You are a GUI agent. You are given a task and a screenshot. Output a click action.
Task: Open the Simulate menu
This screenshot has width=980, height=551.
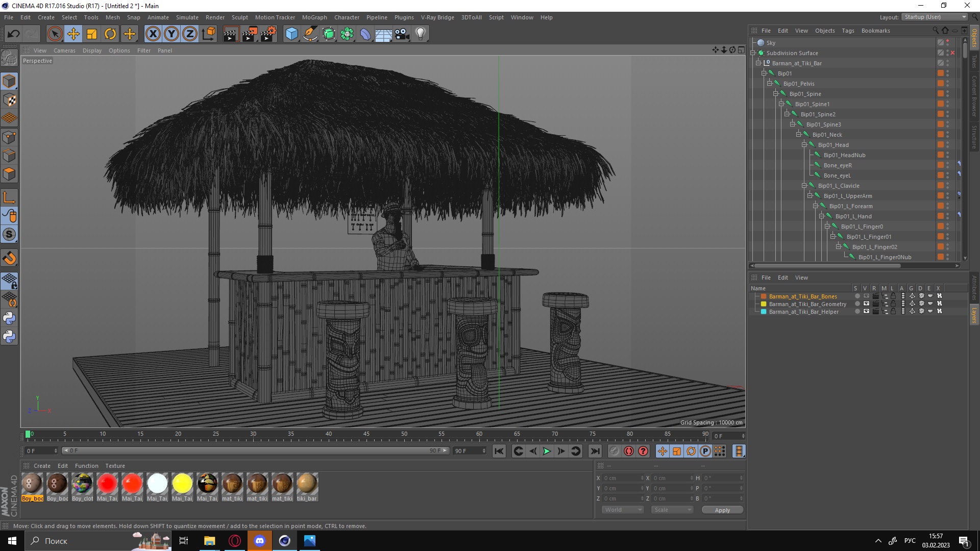[187, 17]
